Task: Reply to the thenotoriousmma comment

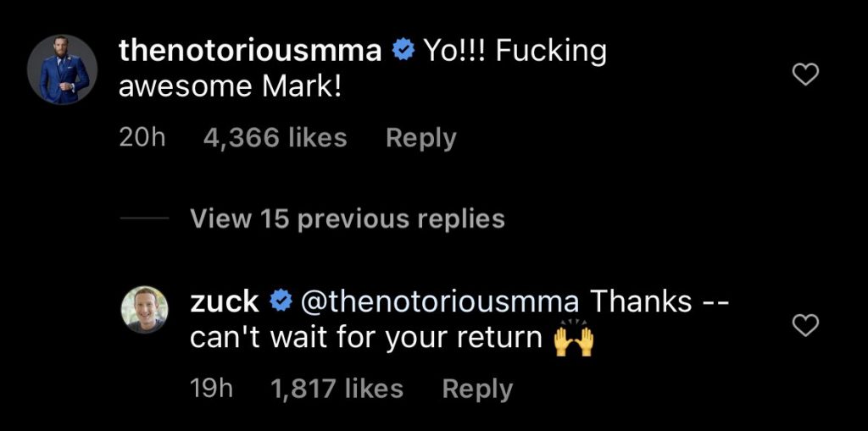Action: coord(420,138)
